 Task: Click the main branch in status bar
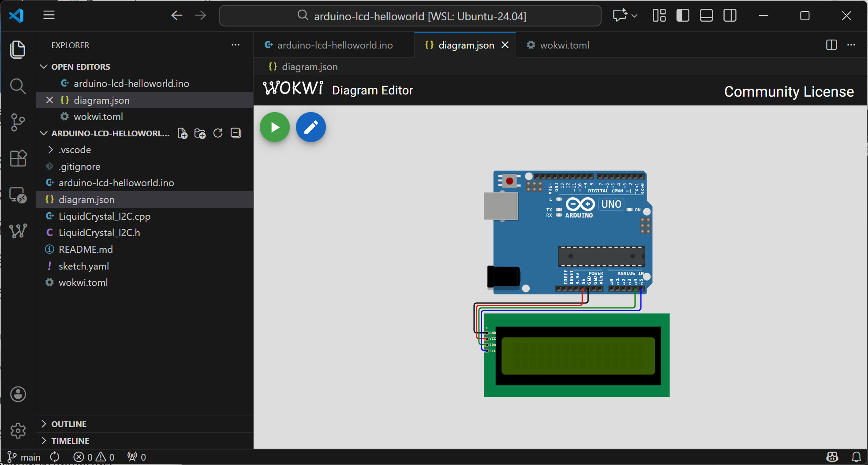25,457
